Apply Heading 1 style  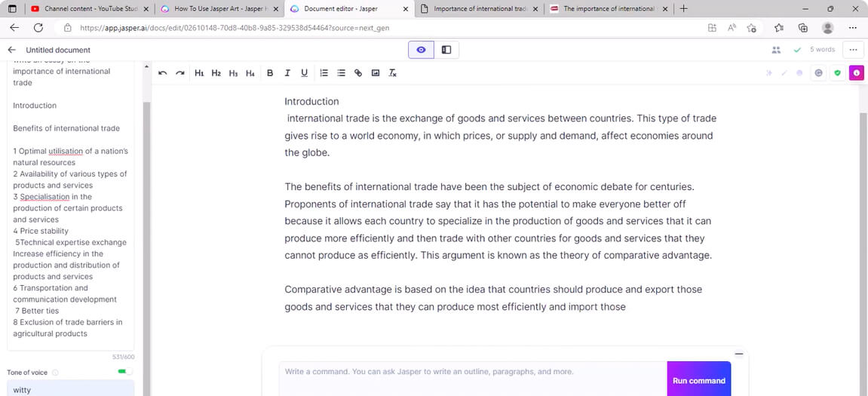[x=199, y=73]
